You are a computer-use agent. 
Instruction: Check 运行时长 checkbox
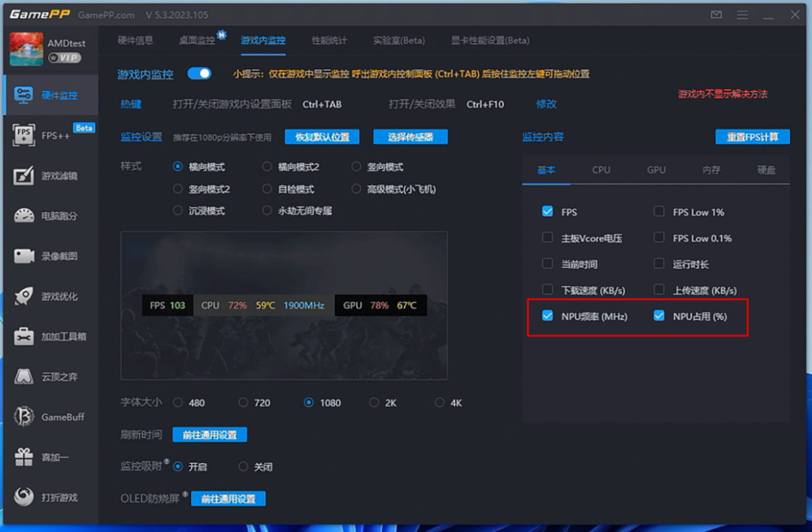(659, 263)
